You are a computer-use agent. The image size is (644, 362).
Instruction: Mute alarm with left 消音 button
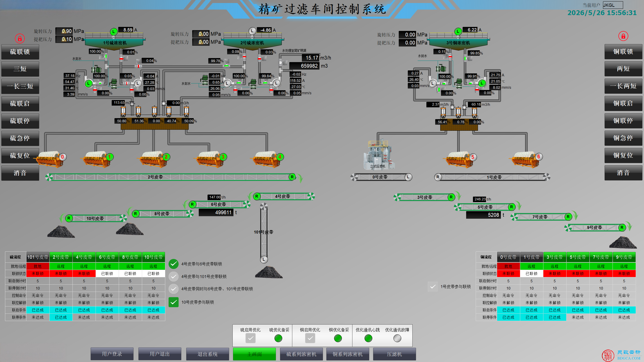coord(20,173)
